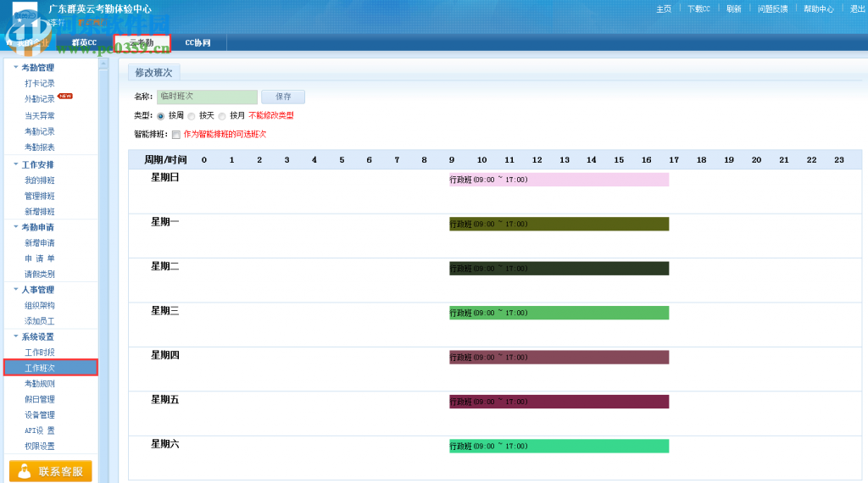Click the 退出 logout link

(x=858, y=8)
